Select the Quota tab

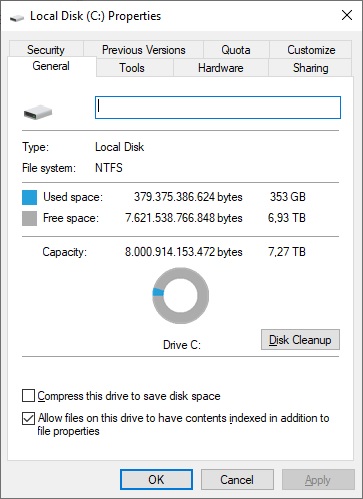(x=236, y=50)
